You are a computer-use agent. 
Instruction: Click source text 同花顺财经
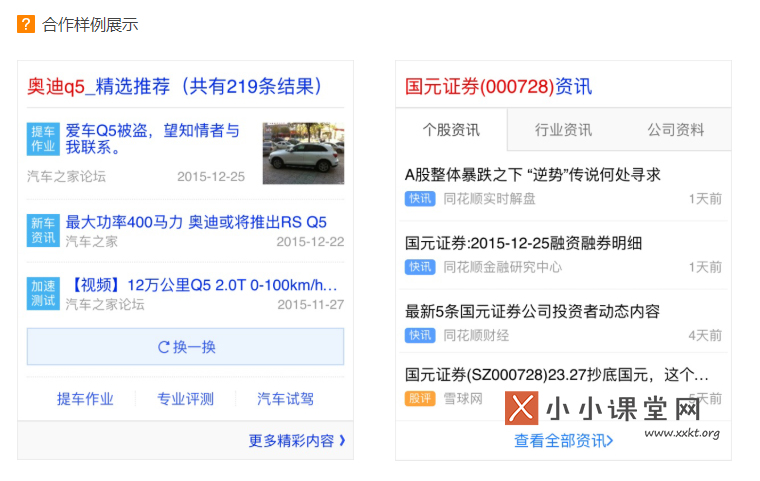[476, 336]
